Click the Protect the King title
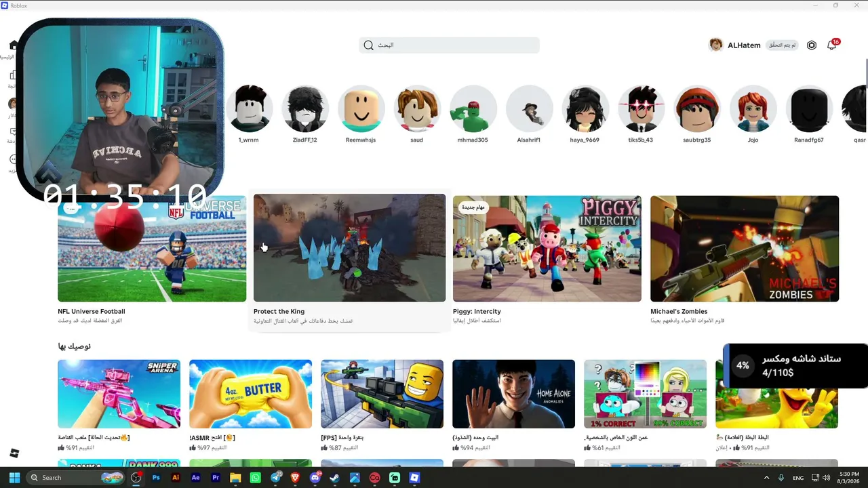868x488 pixels. pos(279,312)
